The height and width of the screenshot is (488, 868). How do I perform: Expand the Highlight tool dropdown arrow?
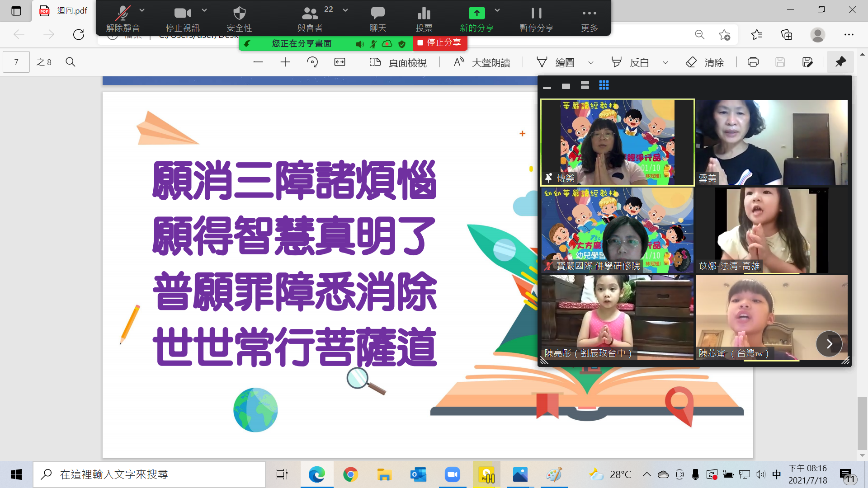665,63
